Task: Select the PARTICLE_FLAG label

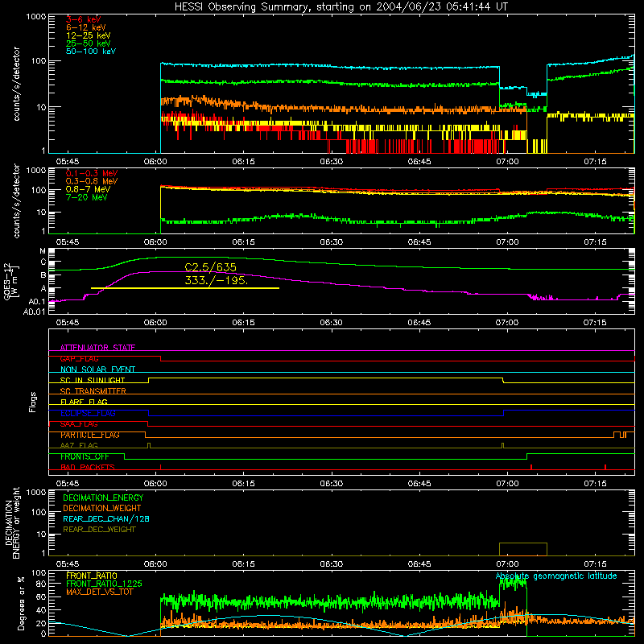Action: coord(90,435)
